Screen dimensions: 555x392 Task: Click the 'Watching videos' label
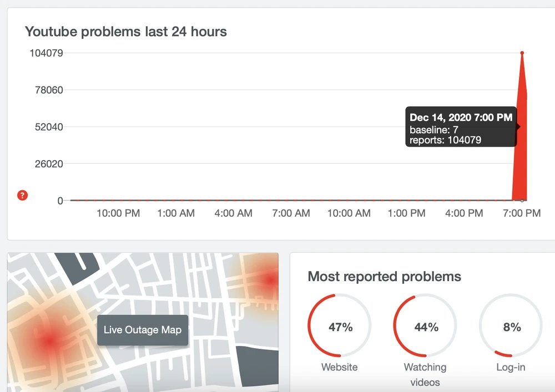pos(425,375)
